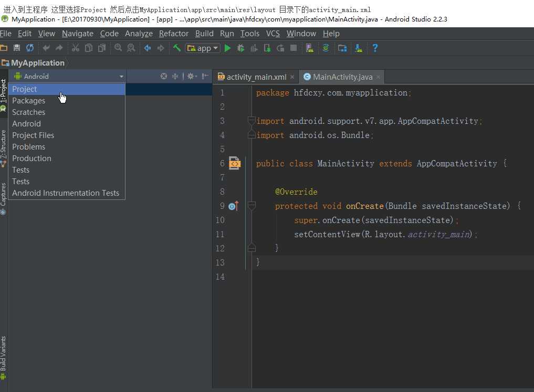Viewport: 534px width, 392px height.
Task: Open the Navigate menu
Action: click(x=78, y=34)
